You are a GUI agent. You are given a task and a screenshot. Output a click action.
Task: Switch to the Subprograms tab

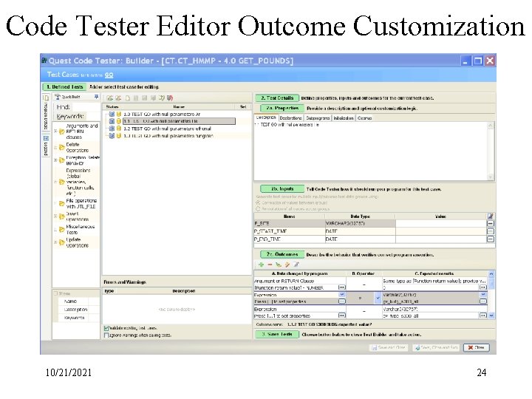[318, 118]
